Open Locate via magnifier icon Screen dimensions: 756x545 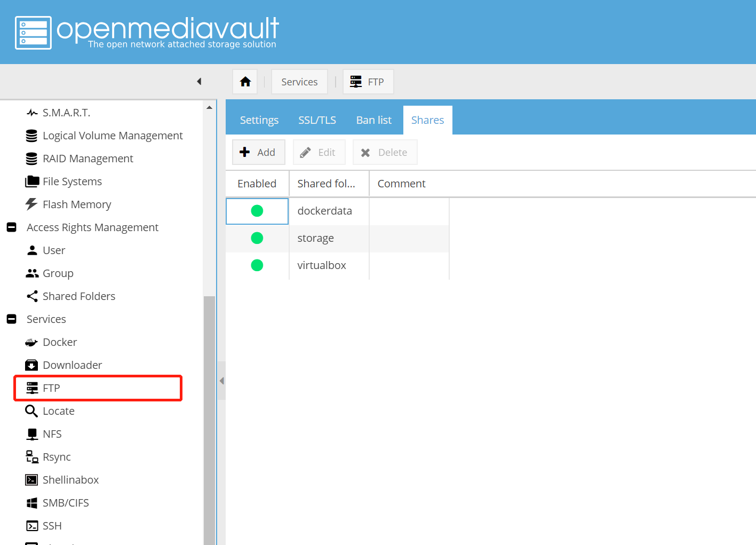click(x=32, y=411)
